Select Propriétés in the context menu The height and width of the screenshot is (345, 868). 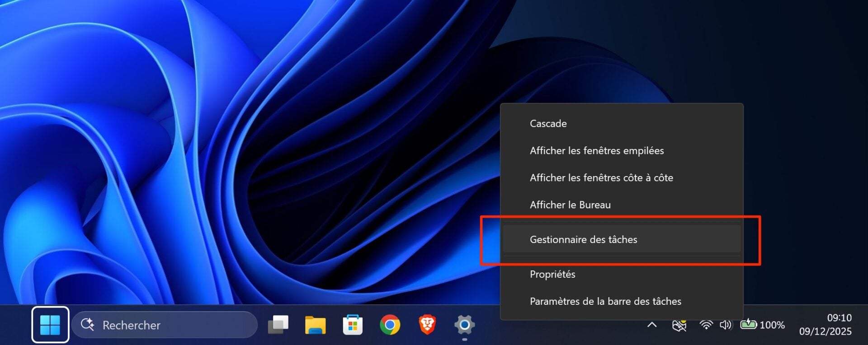[x=622, y=275]
